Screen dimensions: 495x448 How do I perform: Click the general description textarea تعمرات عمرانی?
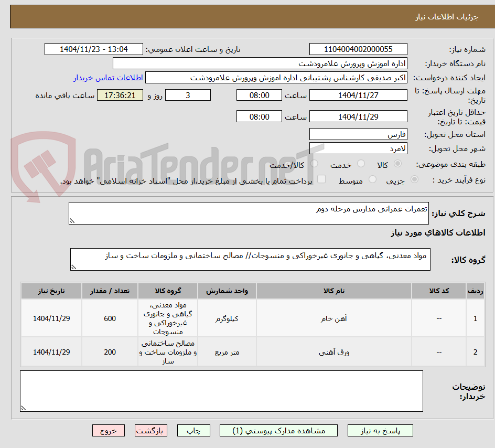coord(249,214)
